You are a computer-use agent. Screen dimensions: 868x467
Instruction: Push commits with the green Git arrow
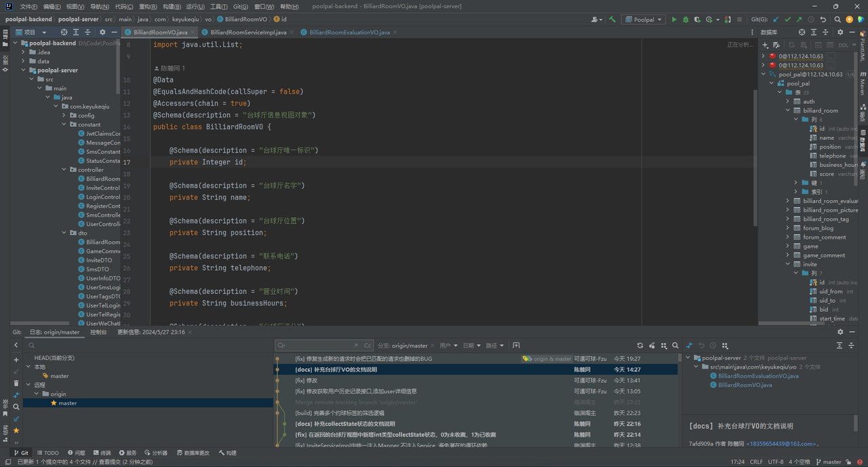800,20
